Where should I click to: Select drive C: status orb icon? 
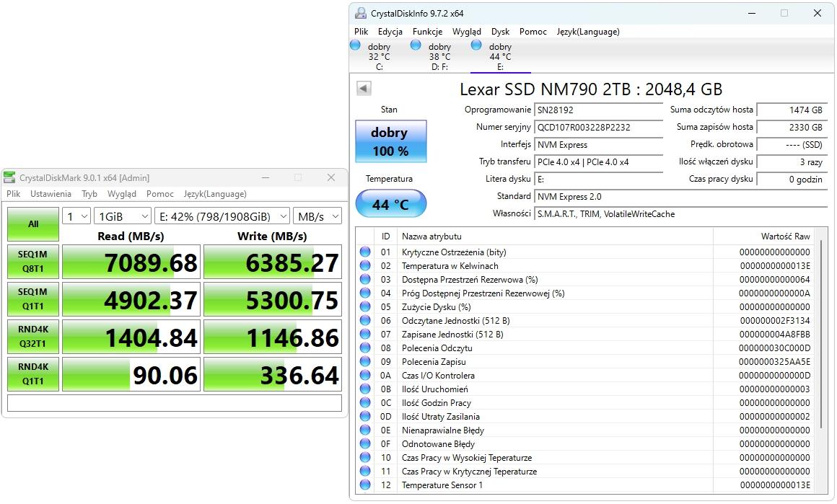click(355, 45)
